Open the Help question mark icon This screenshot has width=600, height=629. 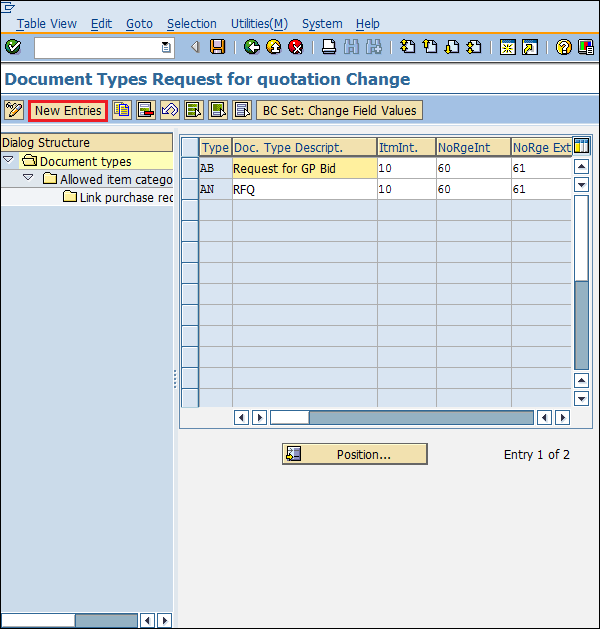tap(564, 47)
